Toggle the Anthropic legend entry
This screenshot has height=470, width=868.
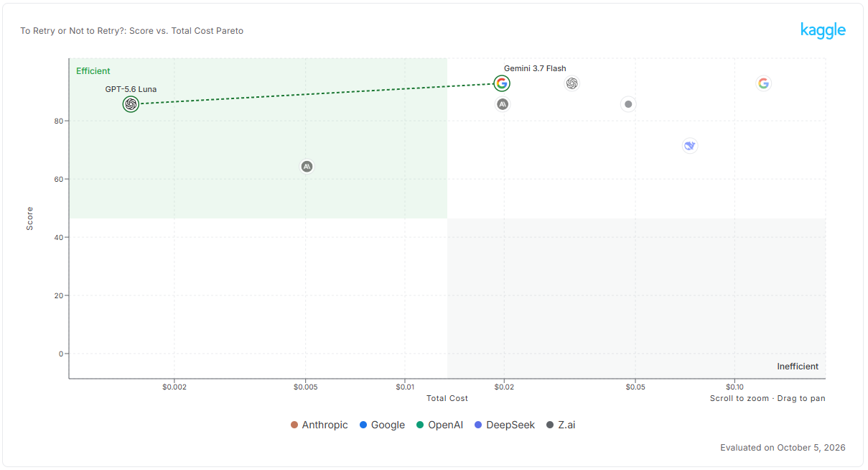click(x=319, y=425)
